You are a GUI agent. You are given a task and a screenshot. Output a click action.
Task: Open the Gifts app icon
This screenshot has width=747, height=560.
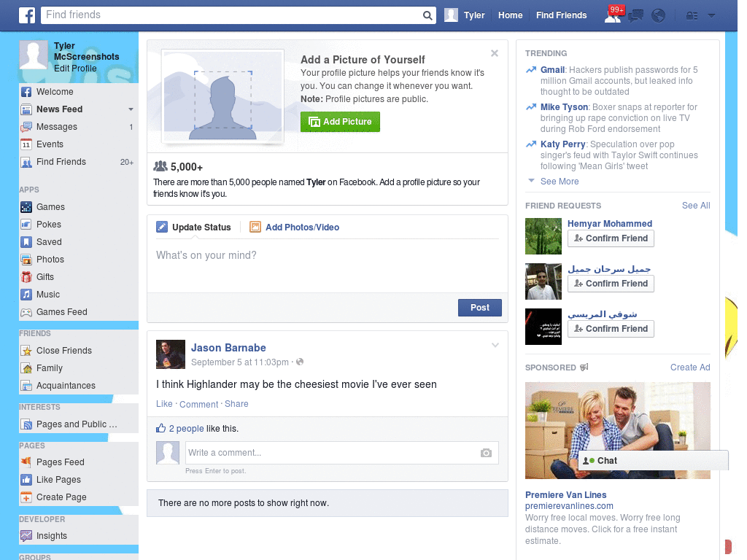(x=26, y=277)
